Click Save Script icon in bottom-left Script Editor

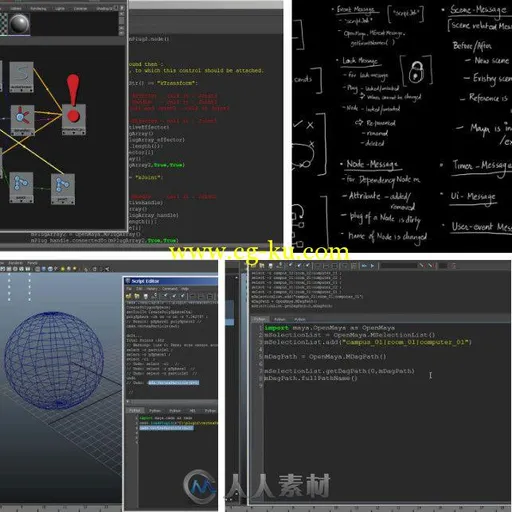point(146,296)
